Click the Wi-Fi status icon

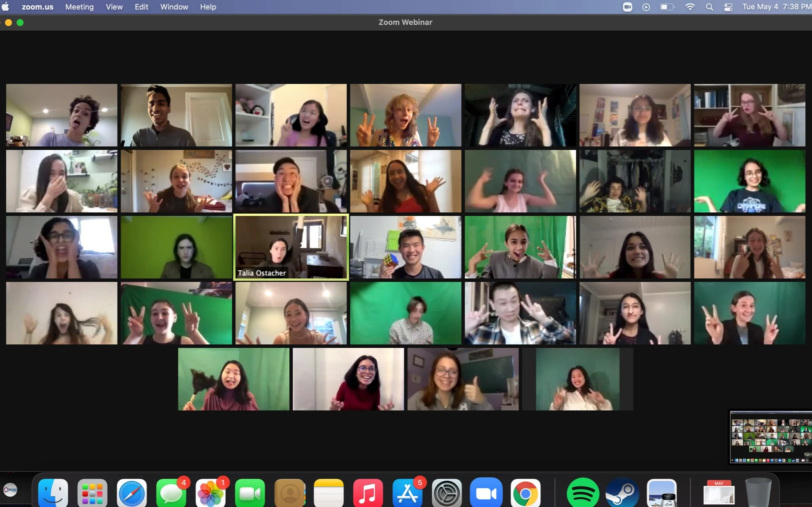pyautogui.click(x=690, y=7)
